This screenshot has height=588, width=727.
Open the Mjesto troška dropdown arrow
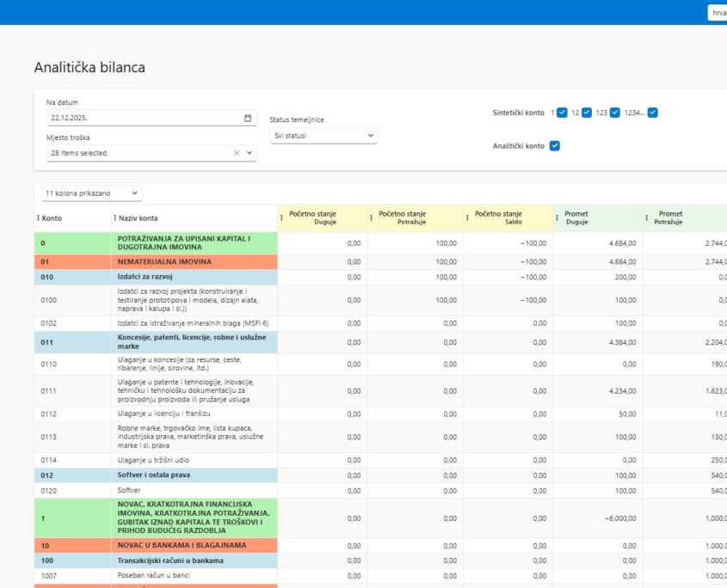point(250,153)
